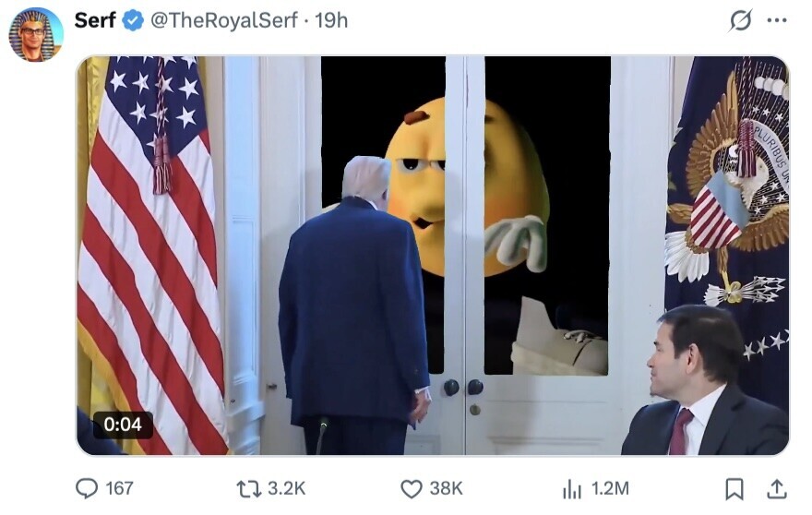Click the 1.2M views count

[x=610, y=488]
